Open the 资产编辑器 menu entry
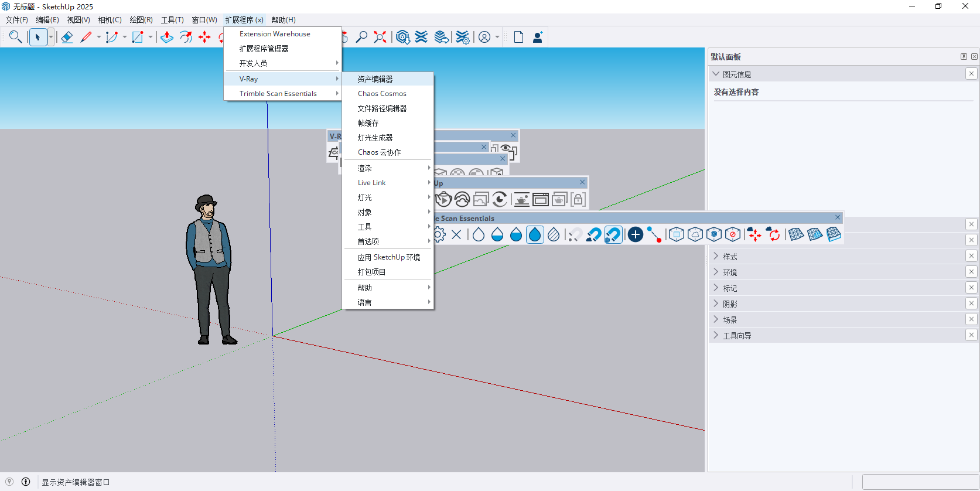 pos(388,79)
